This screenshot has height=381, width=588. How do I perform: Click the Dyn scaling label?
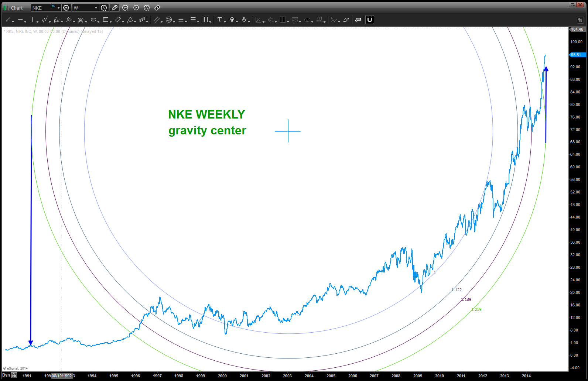click(6, 375)
